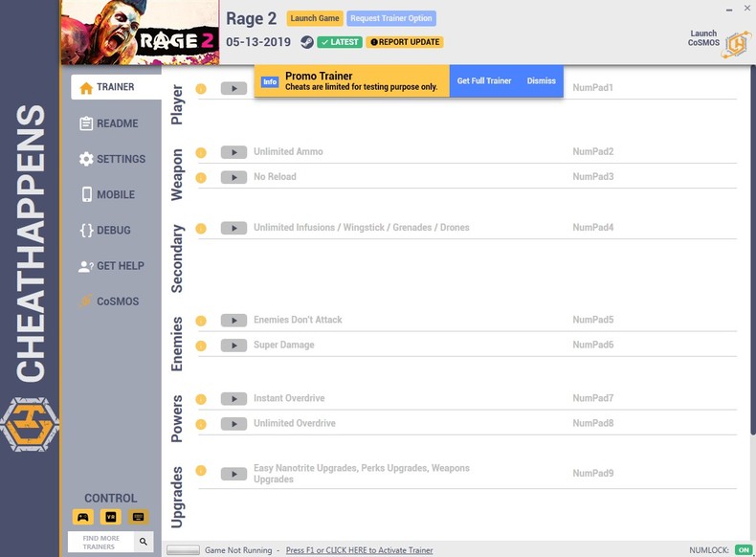Toggle Unlimited Infusions / Wingstick / Grenades / Drones
Viewport: 756px width, 557px height.
point(233,228)
